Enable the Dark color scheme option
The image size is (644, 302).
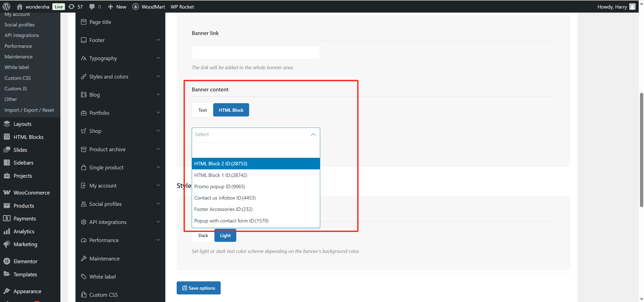[203, 235]
